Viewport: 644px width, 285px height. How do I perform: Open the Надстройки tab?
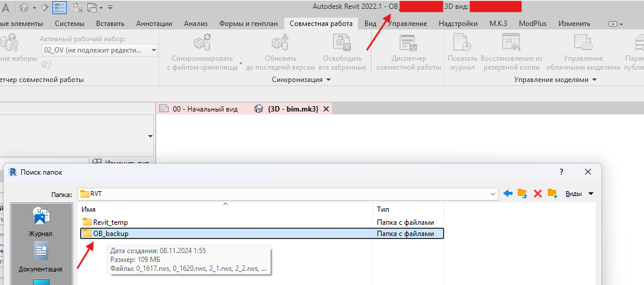458,24
